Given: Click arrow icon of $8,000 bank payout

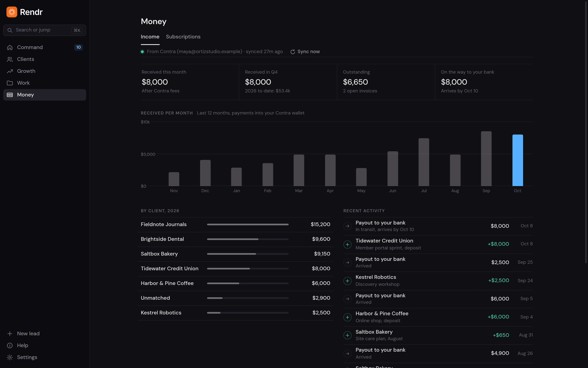Looking at the screenshot, I should [347, 226].
